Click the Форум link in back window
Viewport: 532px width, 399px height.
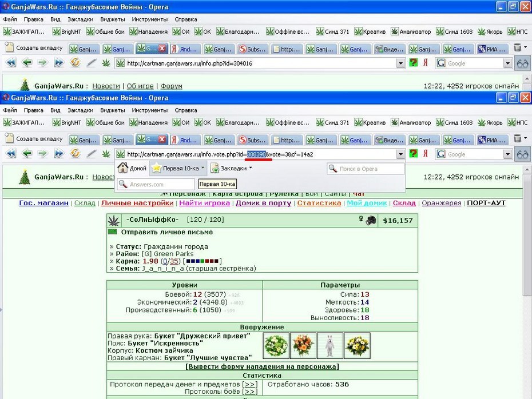click(172, 86)
